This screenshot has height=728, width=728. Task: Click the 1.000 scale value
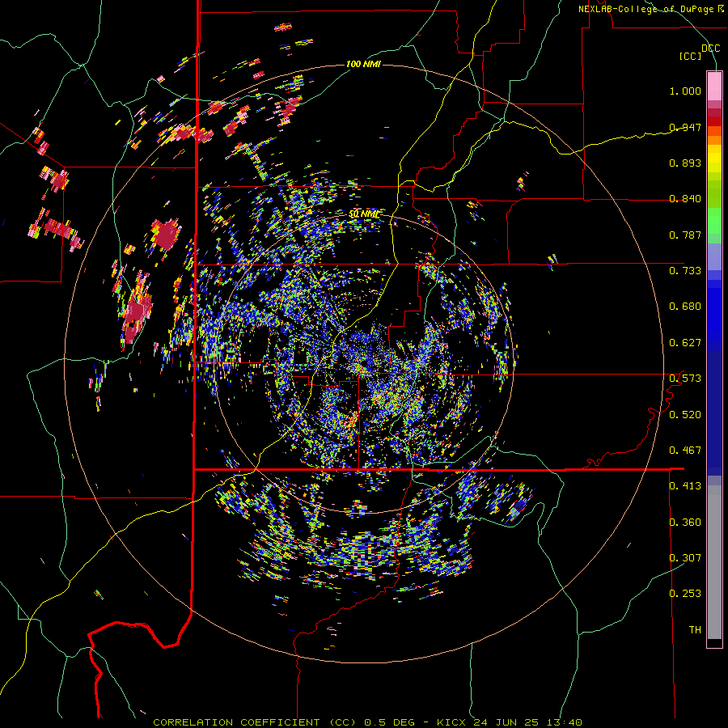coord(685,91)
